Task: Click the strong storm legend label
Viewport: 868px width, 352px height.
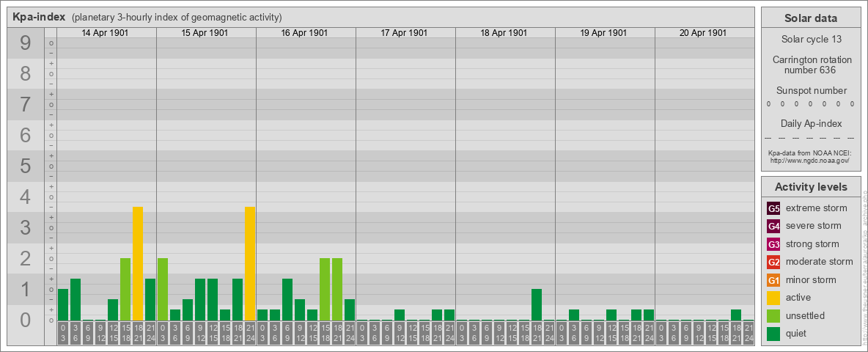Action: pos(812,244)
